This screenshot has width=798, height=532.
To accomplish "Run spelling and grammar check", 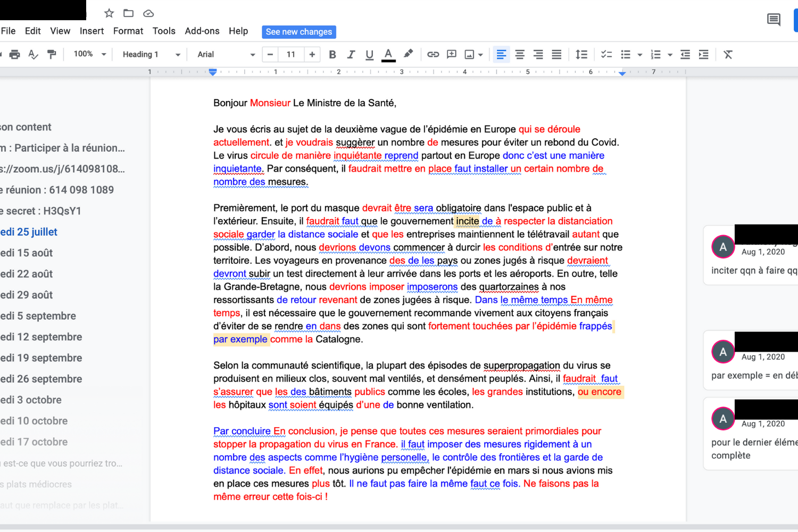I will coord(33,54).
